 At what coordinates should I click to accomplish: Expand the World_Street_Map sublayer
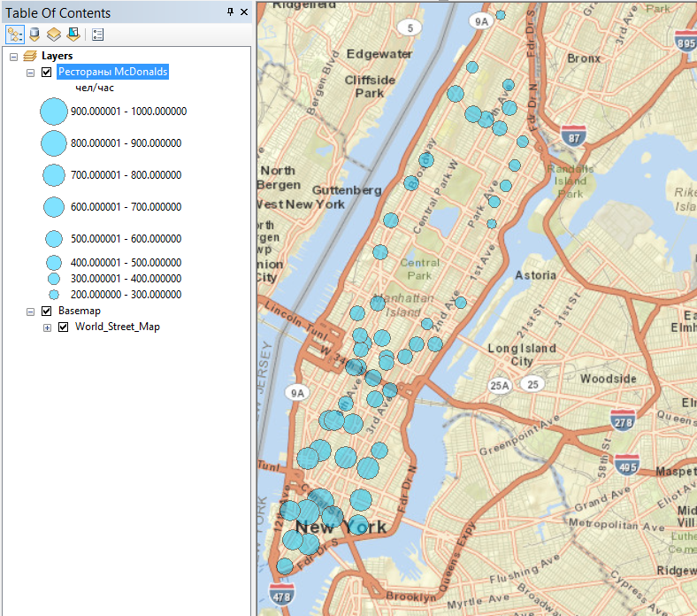47,327
